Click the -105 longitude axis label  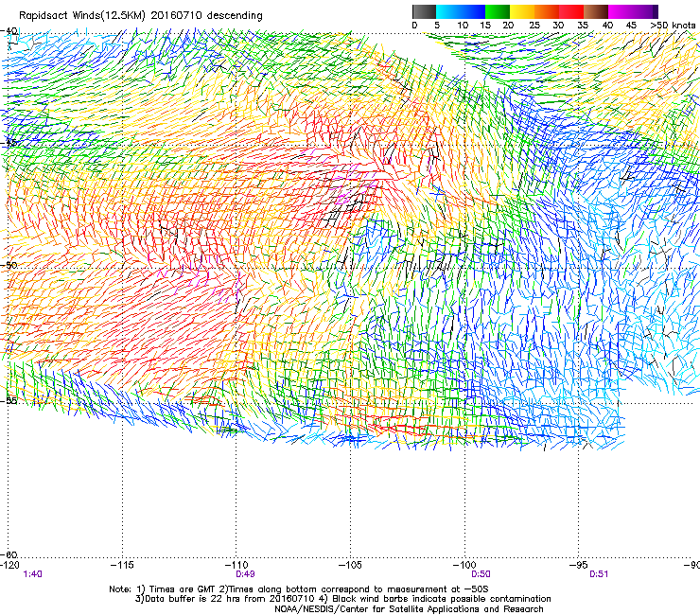pyautogui.click(x=350, y=565)
